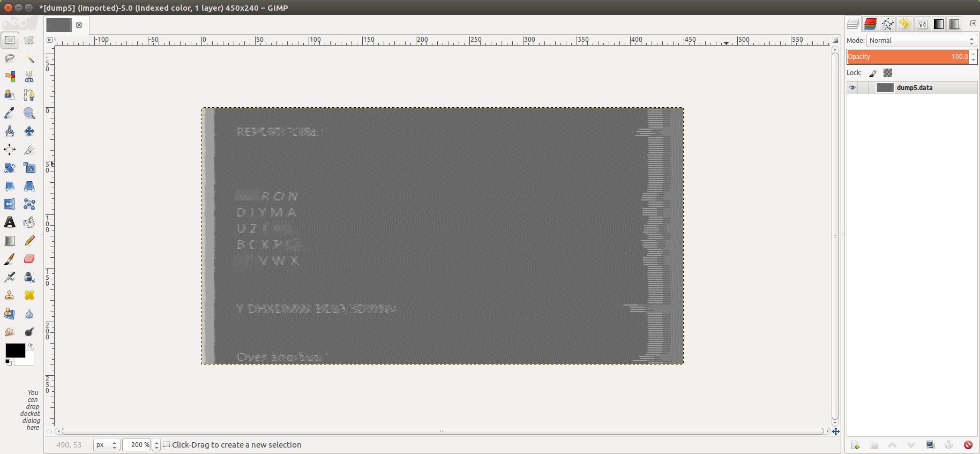Toggle lock pixels paintbrush icon

pos(873,73)
